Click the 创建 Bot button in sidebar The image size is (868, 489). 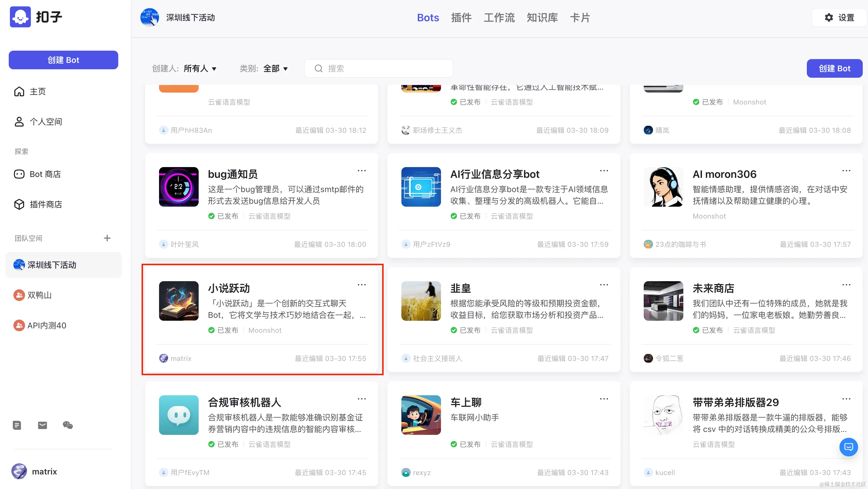[x=63, y=60]
